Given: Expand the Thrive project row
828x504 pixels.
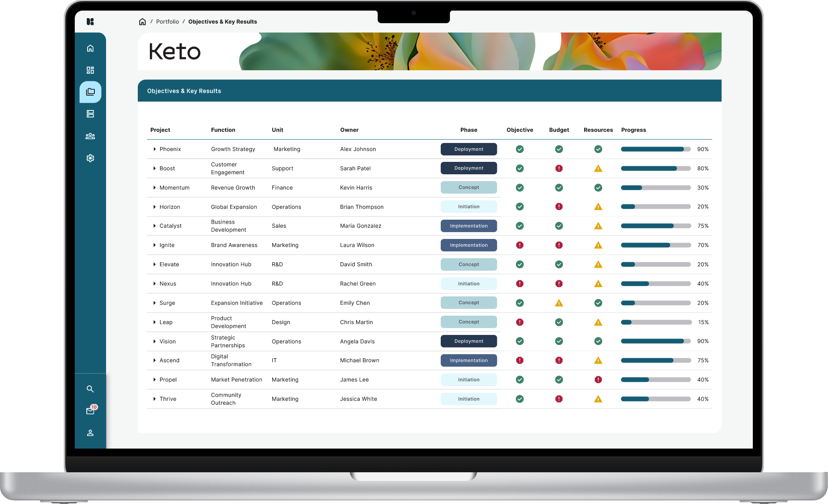Looking at the screenshot, I should point(154,399).
